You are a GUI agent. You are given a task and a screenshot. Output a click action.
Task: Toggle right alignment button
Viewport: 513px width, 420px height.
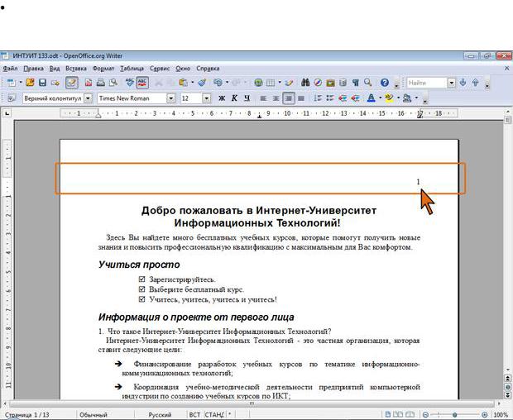click(x=288, y=98)
